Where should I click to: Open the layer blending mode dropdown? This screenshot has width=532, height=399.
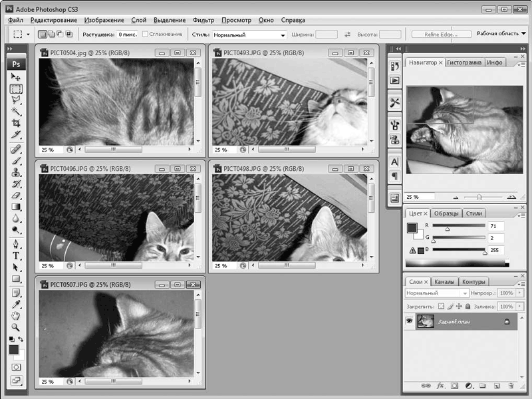[x=436, y=293]
